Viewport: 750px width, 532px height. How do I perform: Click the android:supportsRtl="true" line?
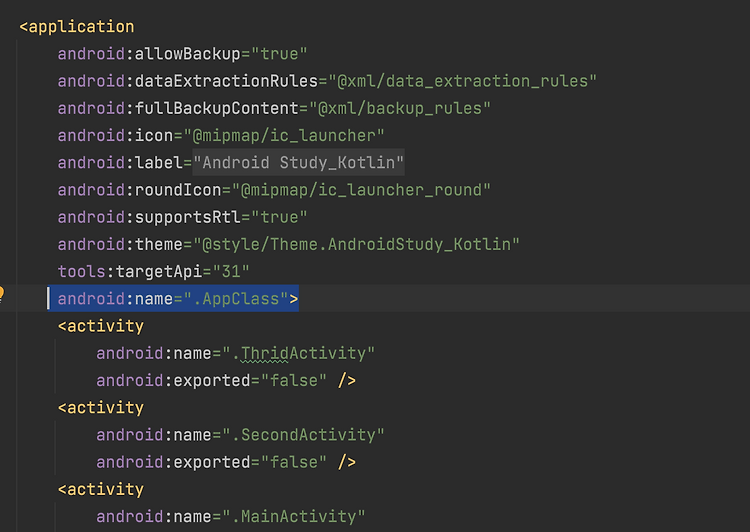coord(182,217)
